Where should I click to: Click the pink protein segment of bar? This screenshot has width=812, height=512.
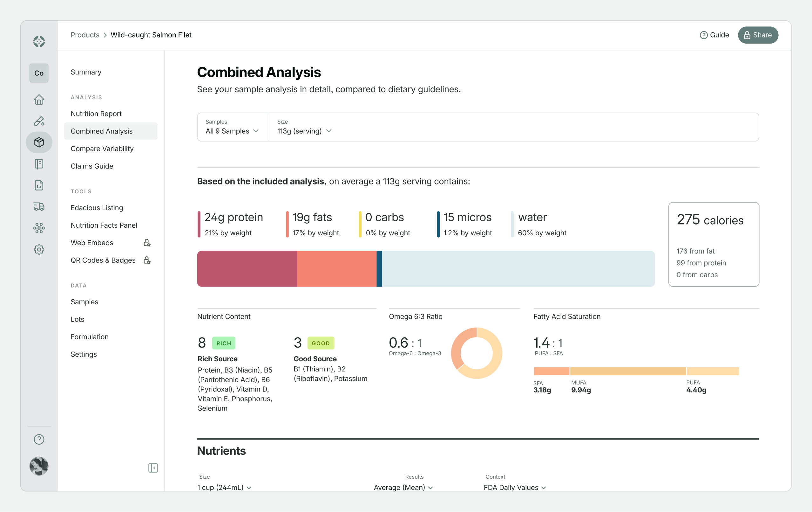pos(247,269)
